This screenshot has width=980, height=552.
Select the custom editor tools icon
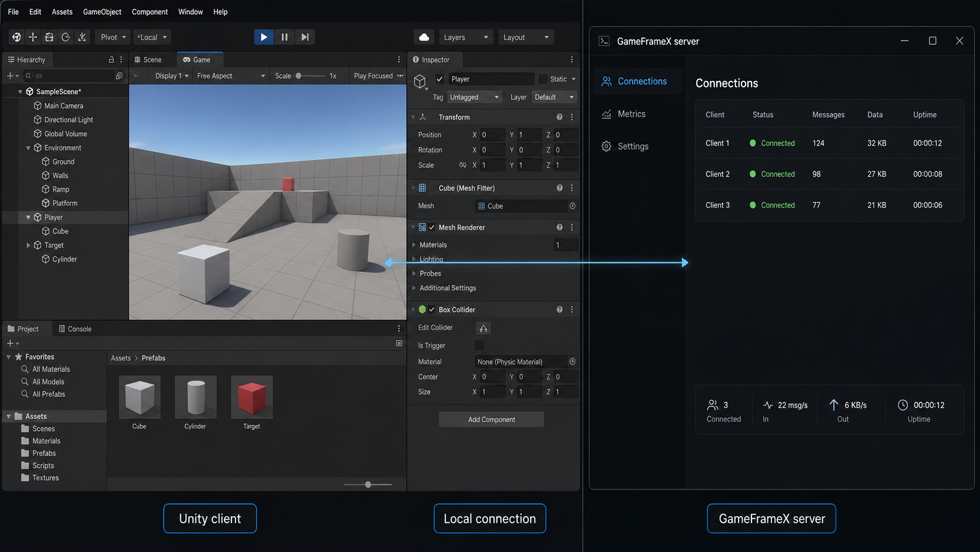pos(82,37)
